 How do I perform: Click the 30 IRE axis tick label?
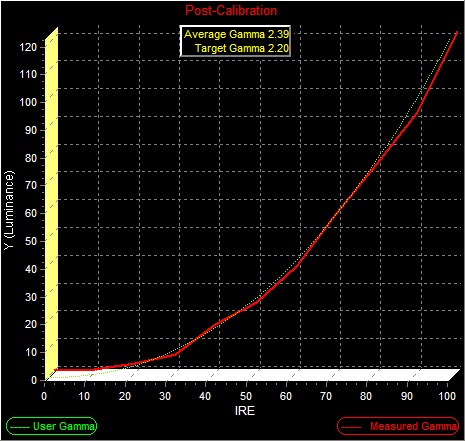click(165, 396)
